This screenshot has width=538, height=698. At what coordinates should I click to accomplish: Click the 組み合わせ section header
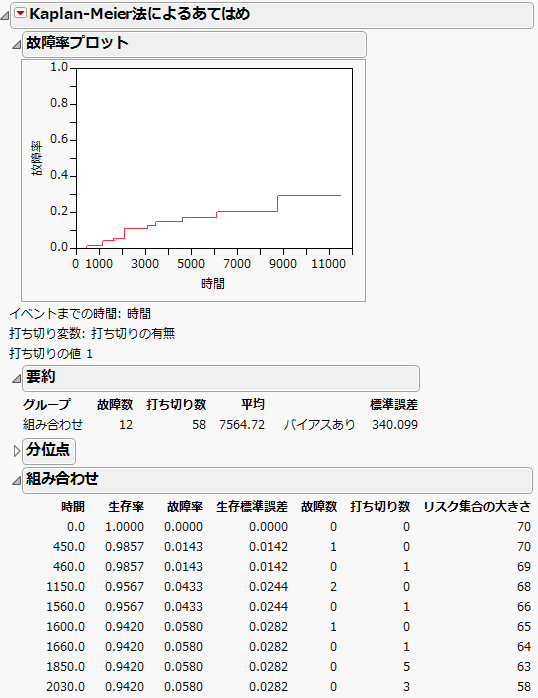pos(277,479)
